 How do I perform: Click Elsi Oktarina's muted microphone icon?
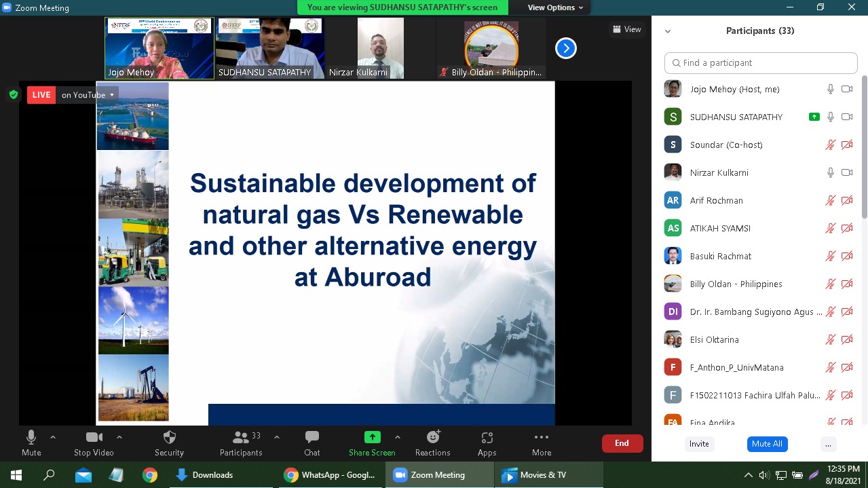click(x=830, y=339)
